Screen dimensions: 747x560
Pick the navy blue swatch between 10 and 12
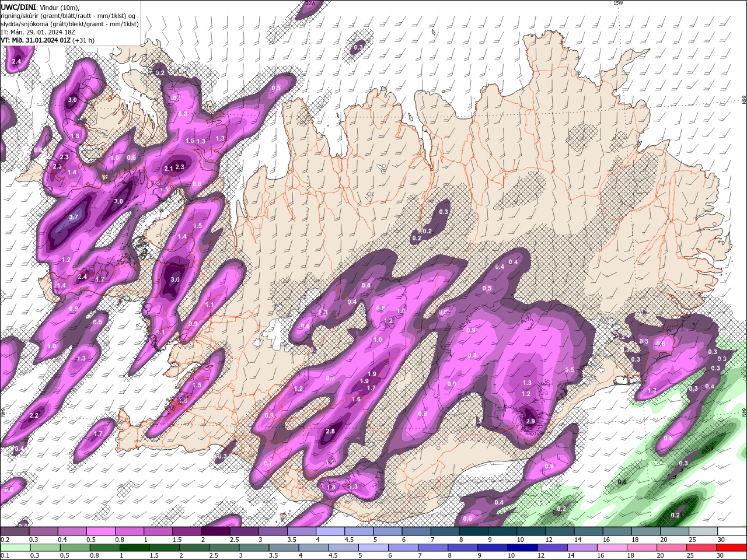click(x=522, y=548)
